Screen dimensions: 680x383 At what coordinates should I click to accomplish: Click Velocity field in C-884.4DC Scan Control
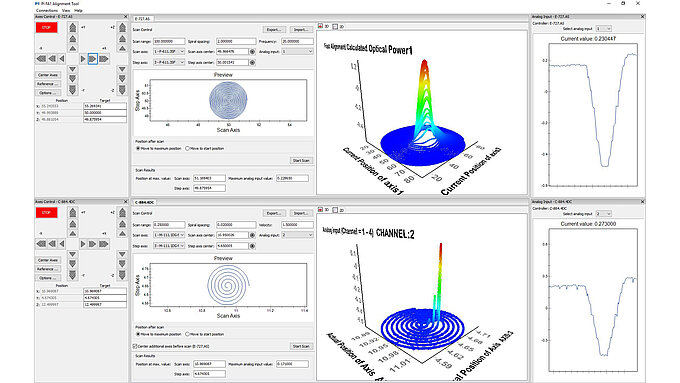[x=298, y=225]
